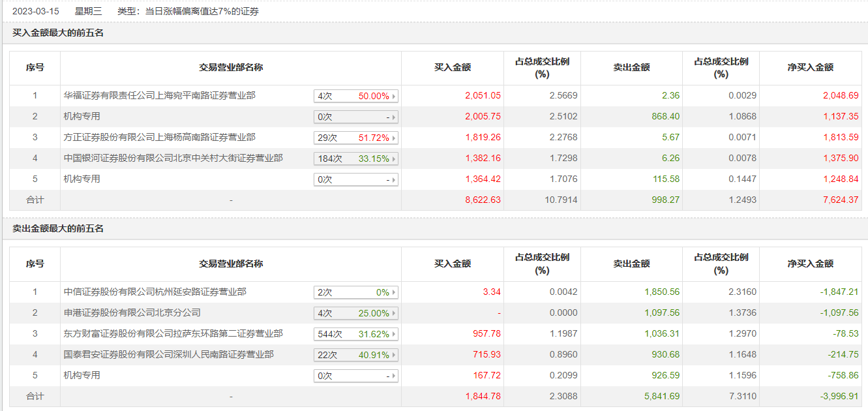868x411 pixels.
Task: Open the "22次 40.91%" dropdown
Action: tap(356, 355)
